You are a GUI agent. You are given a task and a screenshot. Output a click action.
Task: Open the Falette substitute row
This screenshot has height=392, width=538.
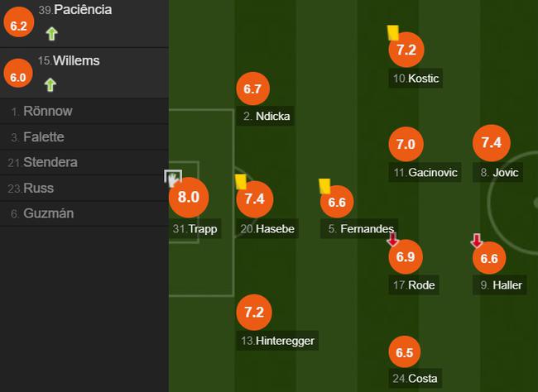pyautogui.click(x=84, y=137)
